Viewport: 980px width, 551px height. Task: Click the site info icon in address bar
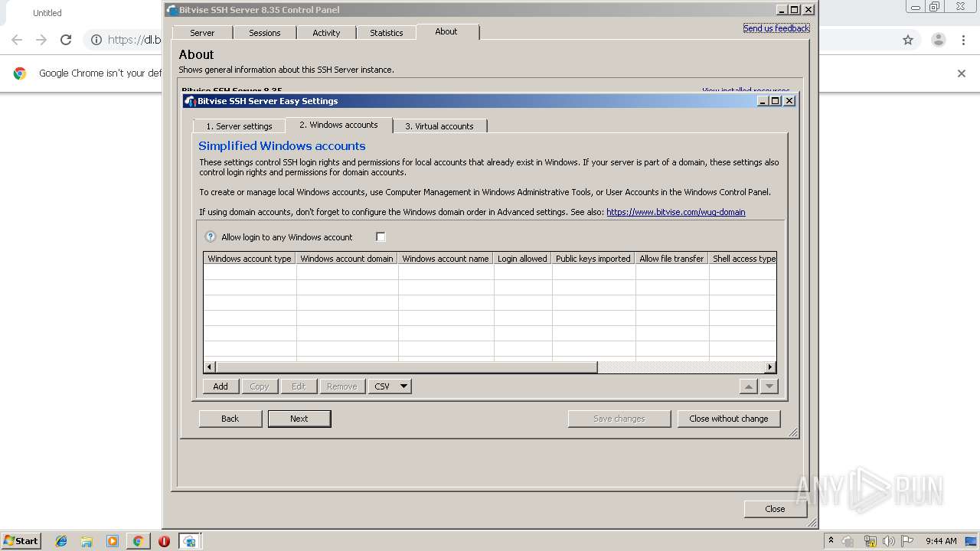coord(96,40)
